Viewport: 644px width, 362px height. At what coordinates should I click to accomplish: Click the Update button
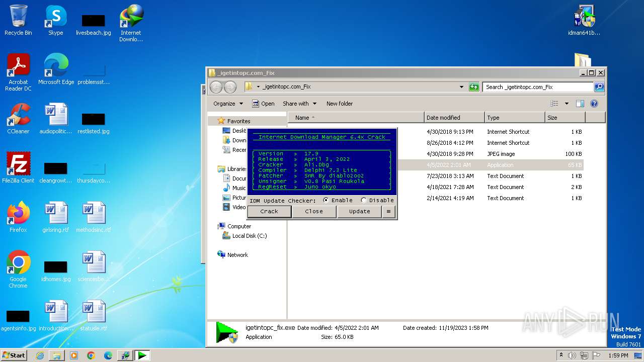[x=359, y=212]
